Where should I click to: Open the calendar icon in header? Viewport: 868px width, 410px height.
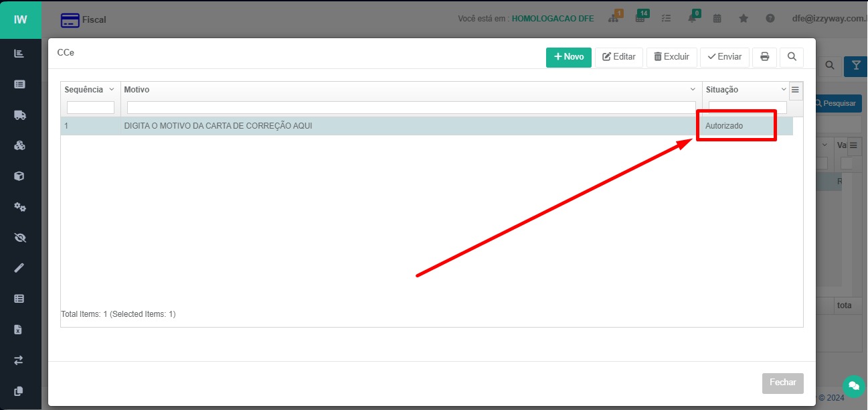717,19
